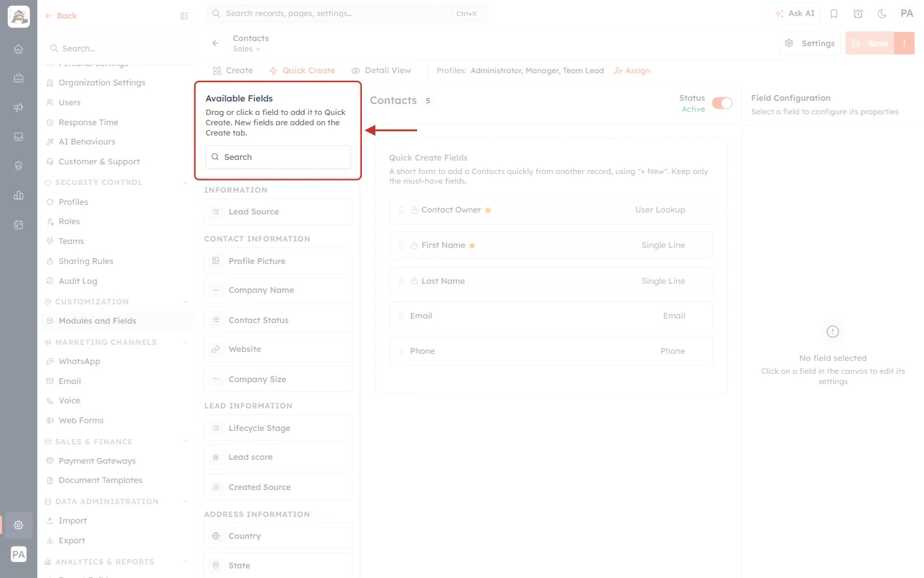Open the home icon in left rail

(x=19, y=49)
